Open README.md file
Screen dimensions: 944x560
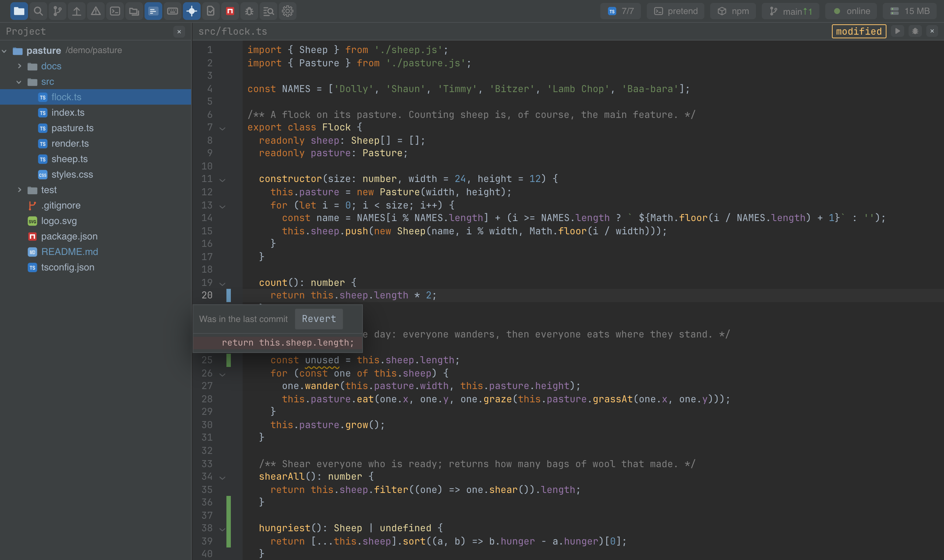96,252
